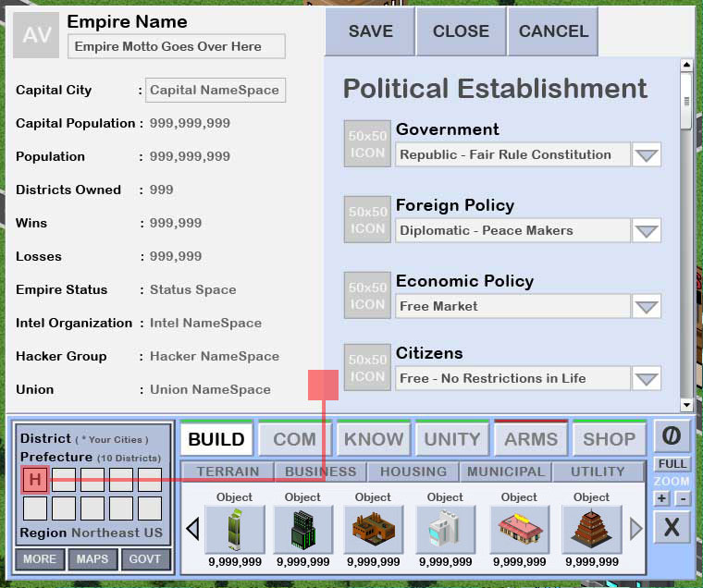This screenshot has width=703, height=588.
Task: Open the Government dropdown arrow
Action: pyautogui.click(x=647, y=155)
